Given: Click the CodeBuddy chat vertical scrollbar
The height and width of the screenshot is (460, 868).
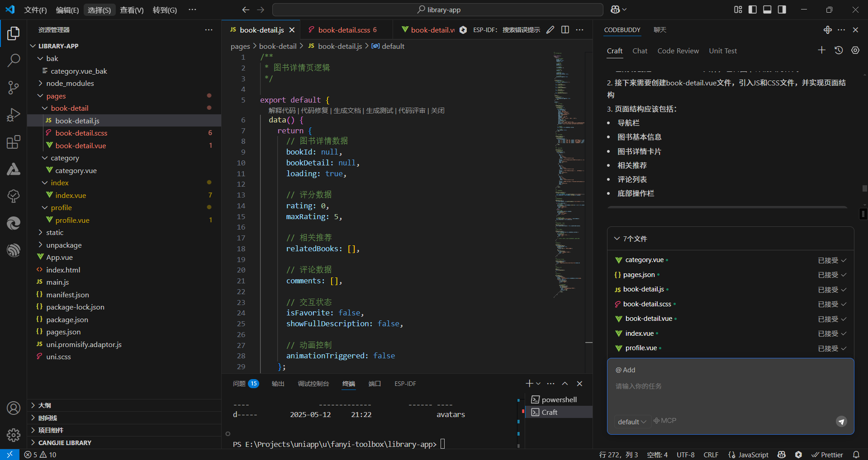Looking at the screenshot, I should click(x=864, y=188).
